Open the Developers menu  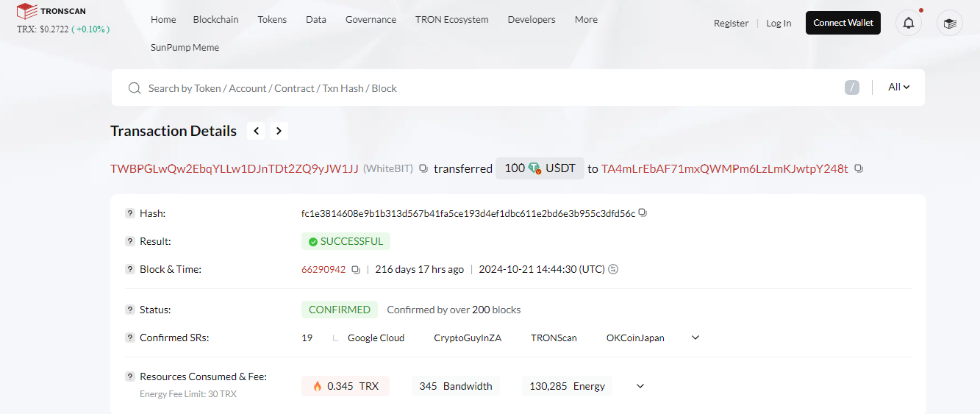(532, 20)
